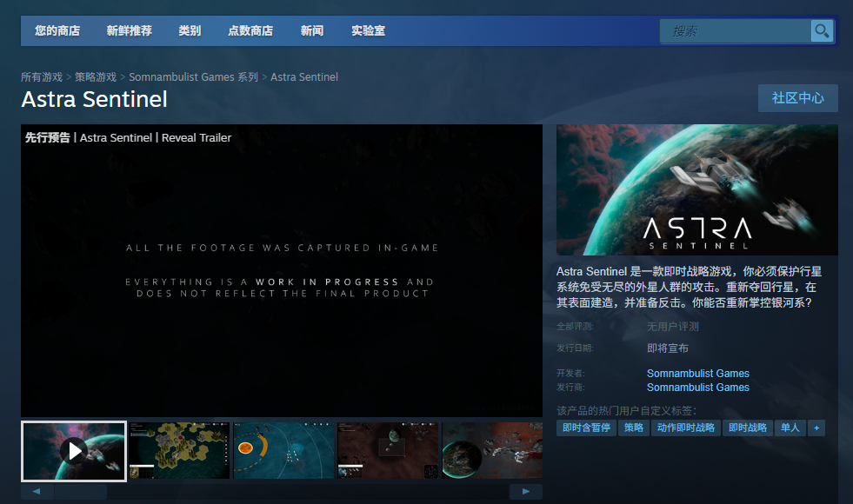Screen dimensions: 853x504
Task: Select the 单人 tag
Action: pos(789,428)
